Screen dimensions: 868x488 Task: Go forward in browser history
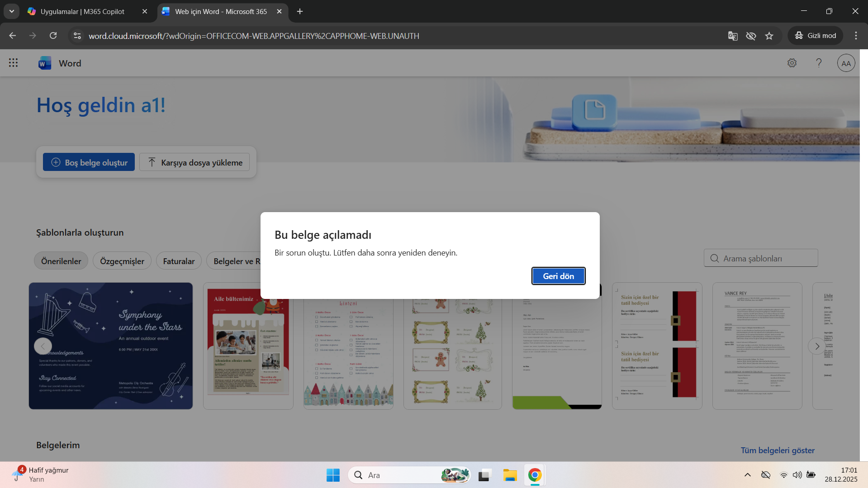point(33,36)
